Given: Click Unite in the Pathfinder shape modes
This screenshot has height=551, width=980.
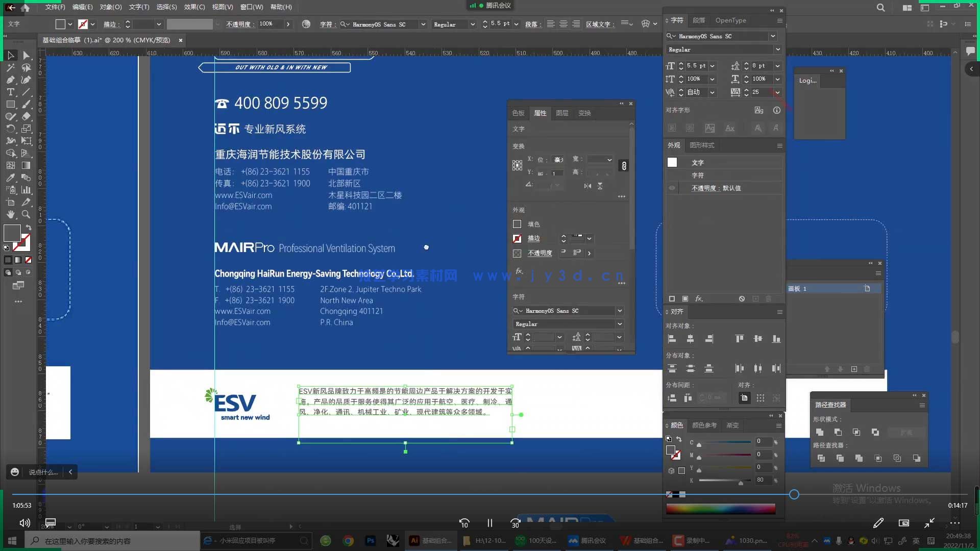Looking at the screenshot, I should (x=820, y=432).
